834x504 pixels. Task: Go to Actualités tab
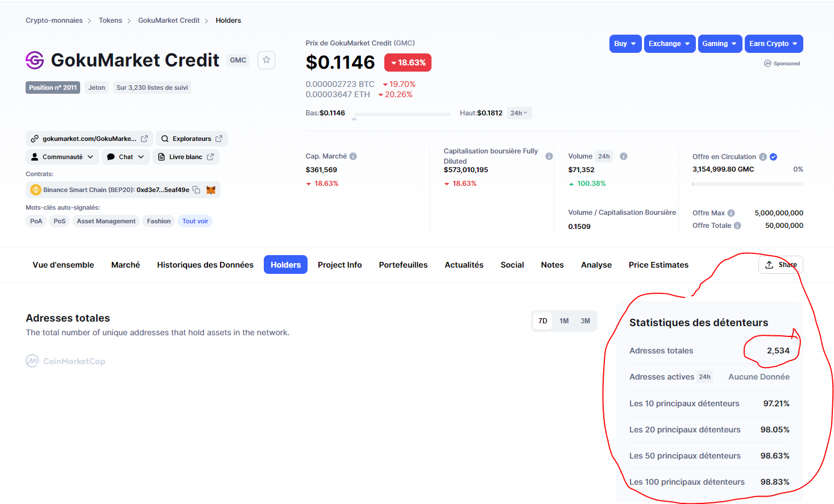464,265
